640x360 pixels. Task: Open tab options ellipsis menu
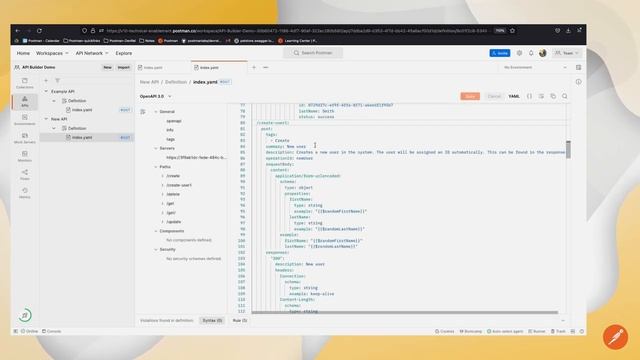(x=266, y=67)
